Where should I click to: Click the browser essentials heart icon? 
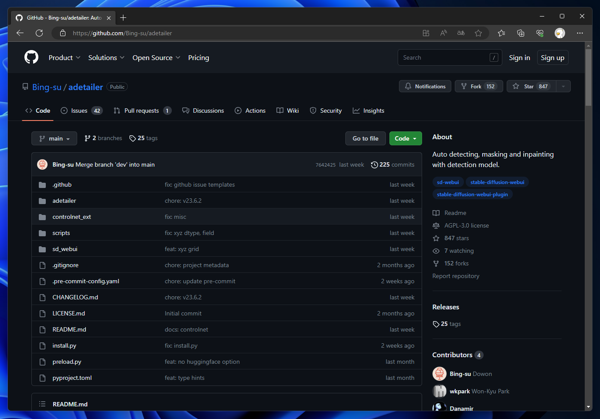click(540, 33)
